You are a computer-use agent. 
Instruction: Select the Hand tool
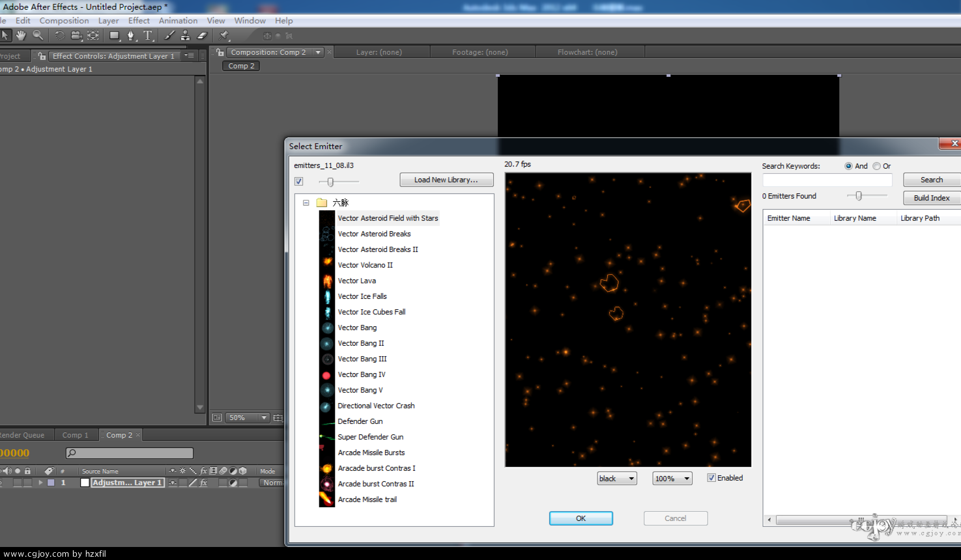(21, 35)
